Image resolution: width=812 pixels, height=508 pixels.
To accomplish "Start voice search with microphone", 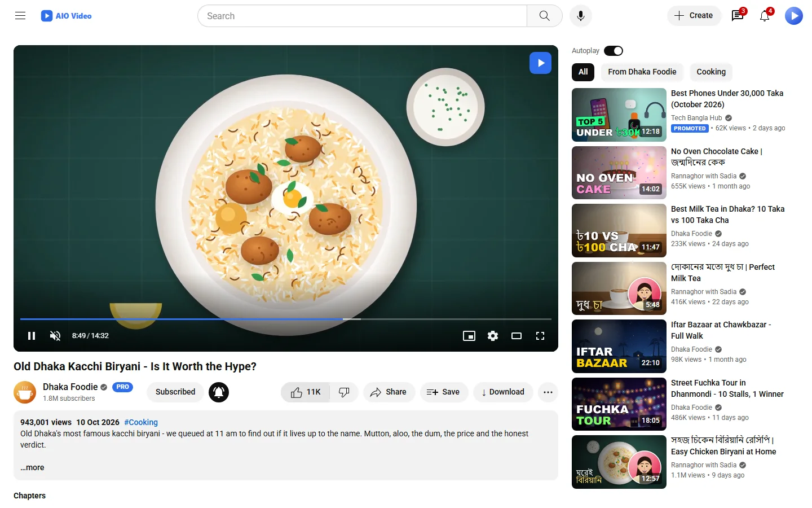I will 581,16.
